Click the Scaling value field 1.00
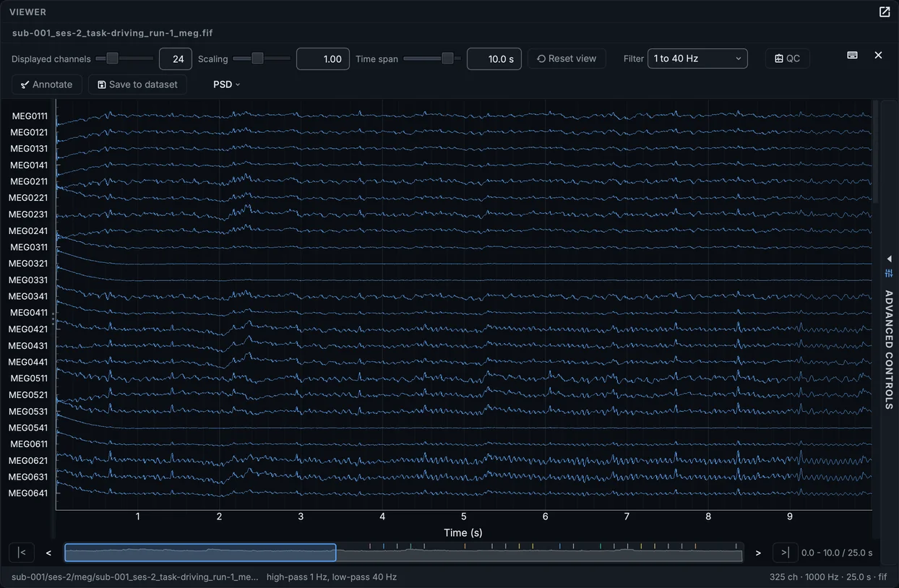 coord(323,59)
